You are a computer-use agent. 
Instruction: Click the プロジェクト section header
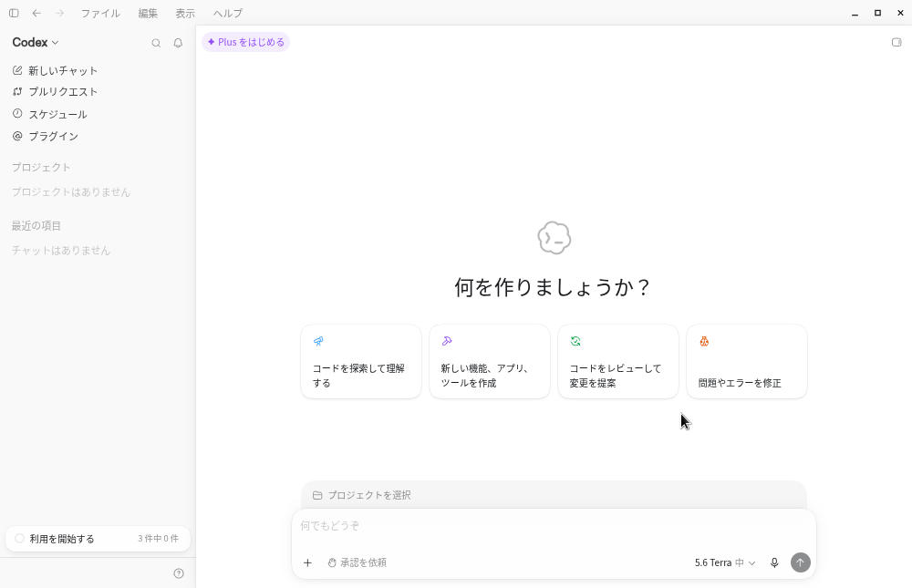click(x=41, y=168)
